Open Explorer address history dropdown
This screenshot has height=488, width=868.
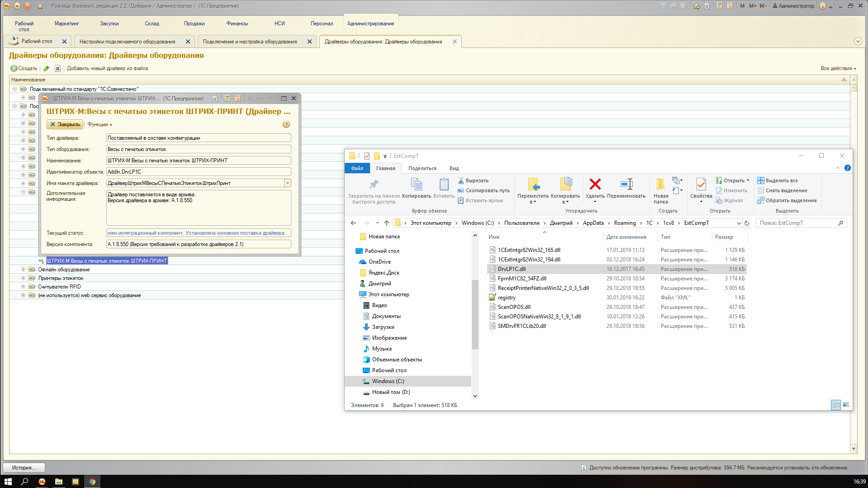click(739, 223)
